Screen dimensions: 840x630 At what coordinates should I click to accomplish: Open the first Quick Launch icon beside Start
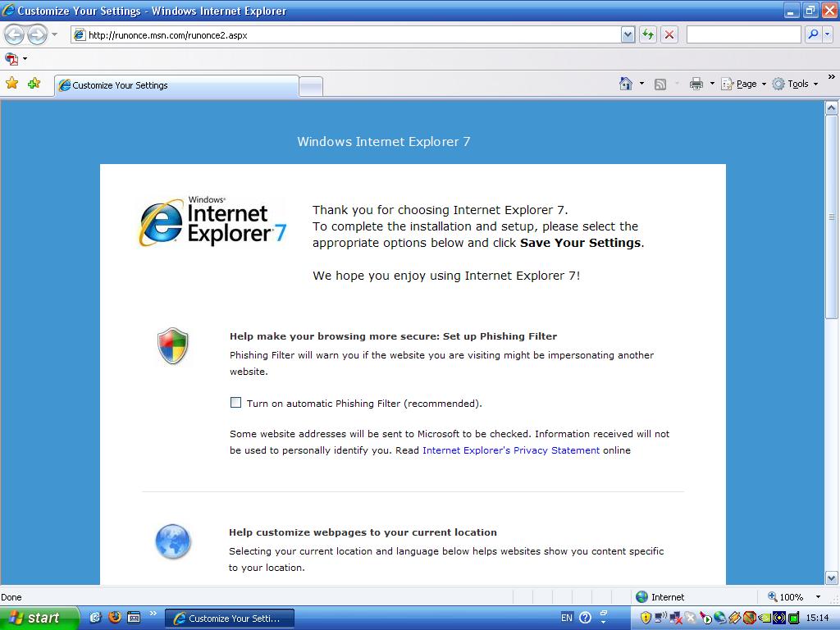click(x=95, y=617)
